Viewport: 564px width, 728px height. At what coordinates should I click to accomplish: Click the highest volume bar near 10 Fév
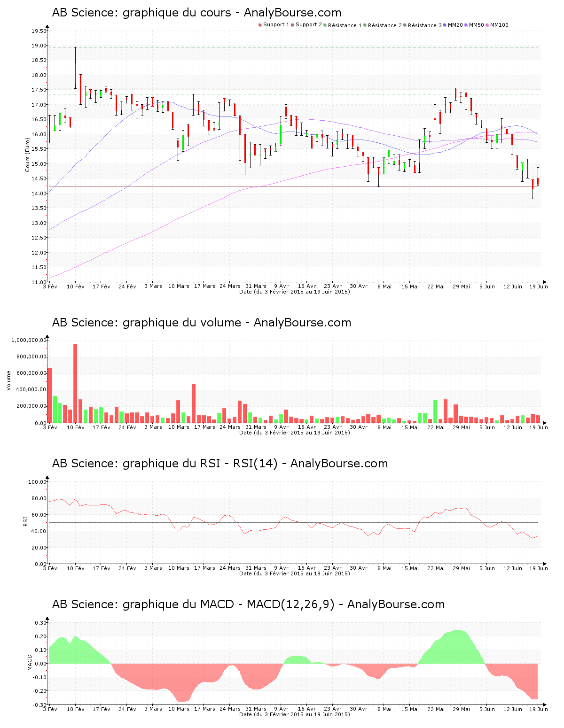pyautogui.click(x=75, y=383)
